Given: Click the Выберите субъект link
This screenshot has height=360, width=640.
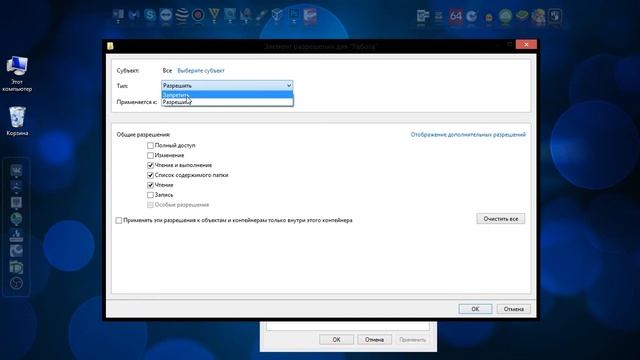Looking at the screenshot, I should tap(201, 71).
